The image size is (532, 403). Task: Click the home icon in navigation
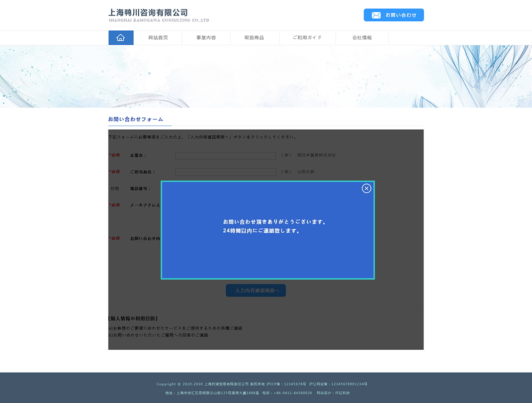point(121,38)
